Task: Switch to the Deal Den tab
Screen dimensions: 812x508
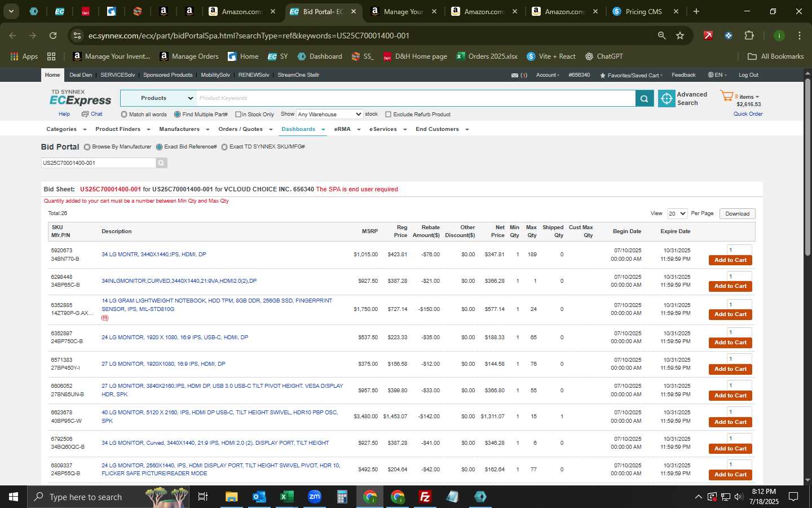Action: coord(81,75)
